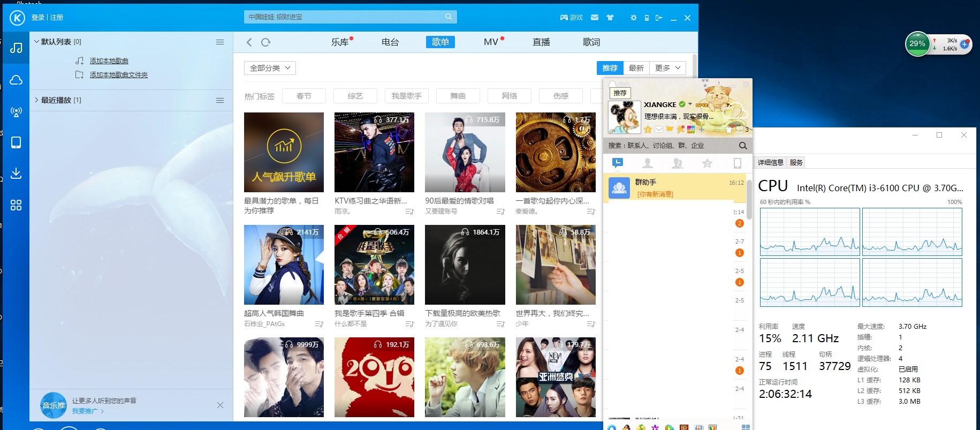
Task: Open the 默认列表 list menu icon
Action: pyautogui.click(x=220, y=42)
